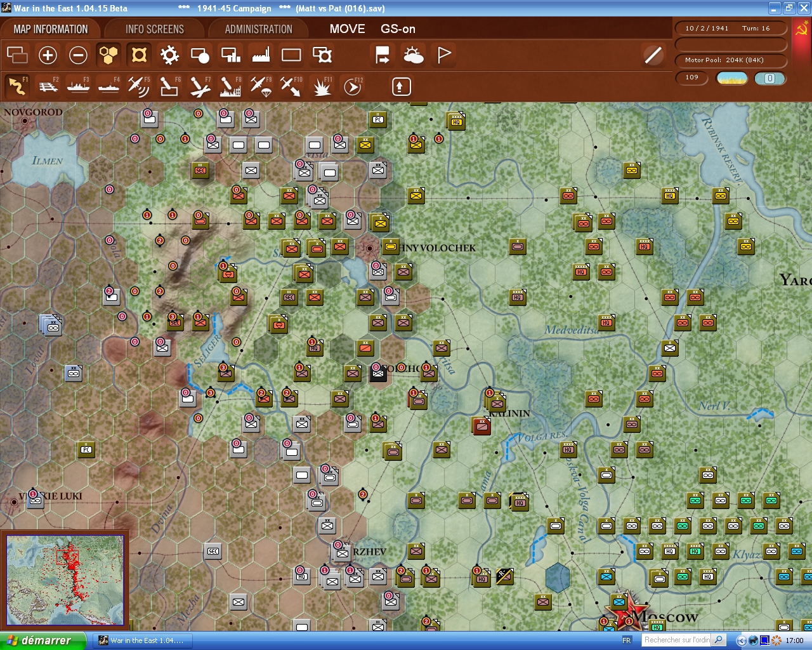Click the up-arrow box icon
Image resolution: width=812 pixels, height=650 pixels.
click(401, 86)
